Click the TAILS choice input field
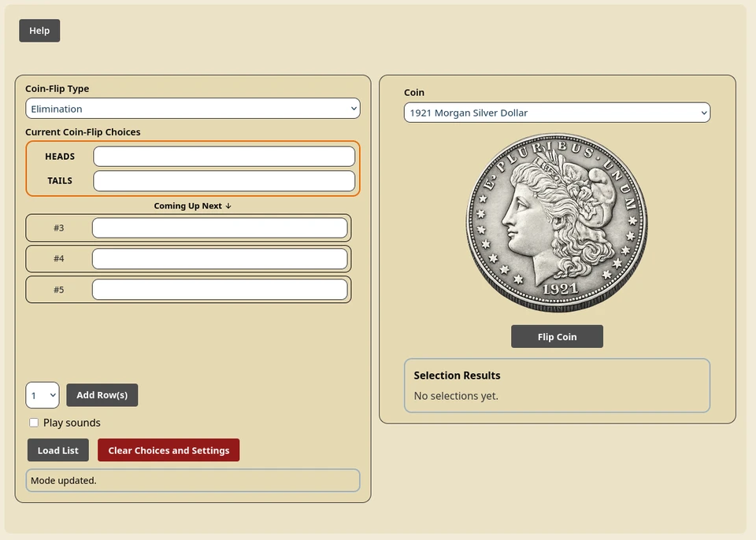The image size is (756, 540). pyautogui.click(x=224, y=181)
